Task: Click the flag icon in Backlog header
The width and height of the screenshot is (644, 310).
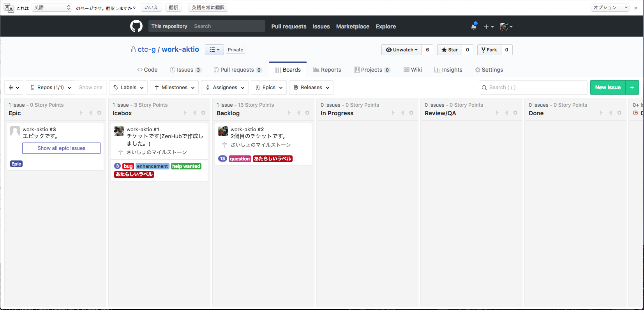Action: pos(289,113)
